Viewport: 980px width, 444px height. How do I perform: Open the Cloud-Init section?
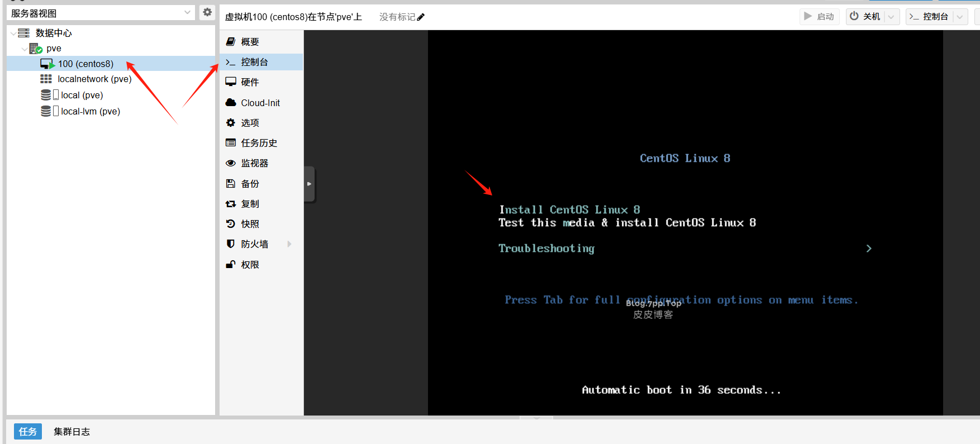point(260,103)
